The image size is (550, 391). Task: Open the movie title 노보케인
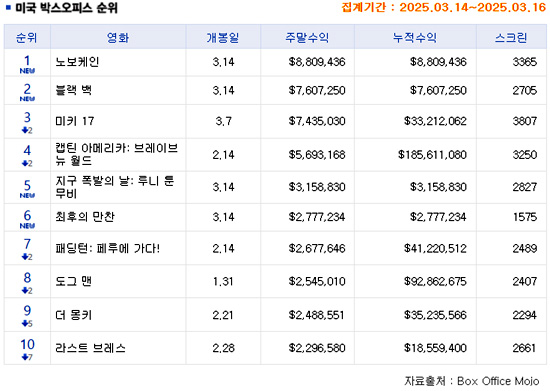(x=77, y=62)
